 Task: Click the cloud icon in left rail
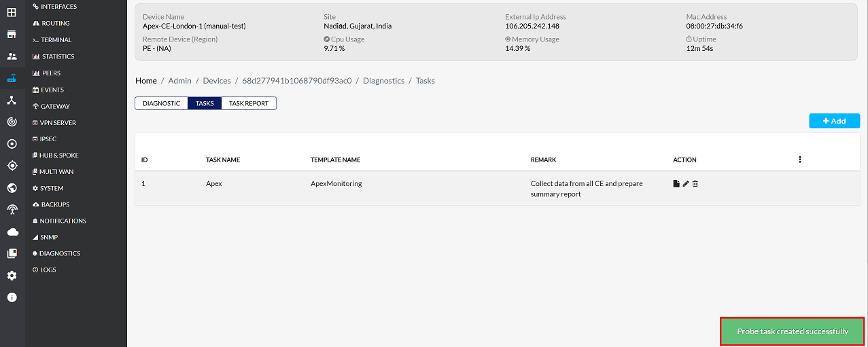(x=12, y=232)
